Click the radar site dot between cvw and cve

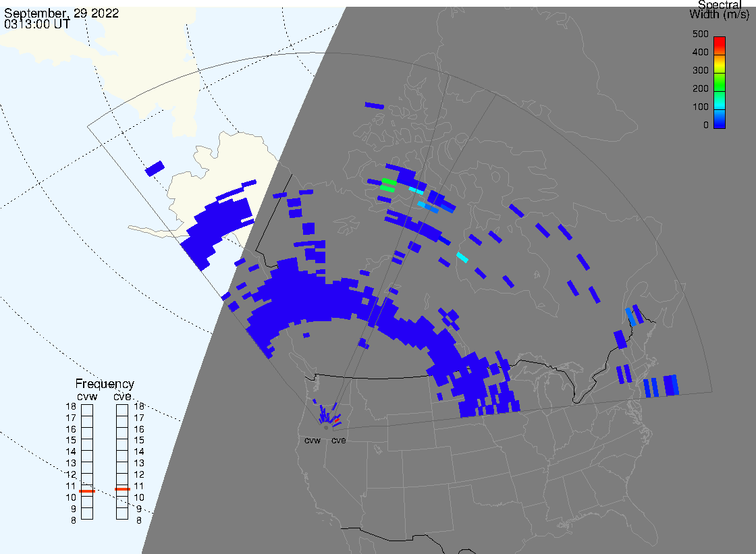tap(327, 428)
